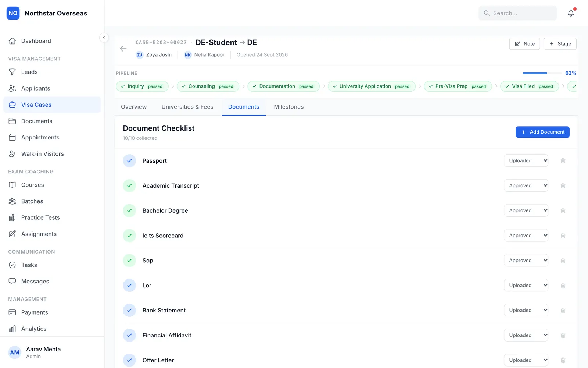Click the Search input field
The width and height of the screenshot is (588, 368).
(x=518, y=13)
